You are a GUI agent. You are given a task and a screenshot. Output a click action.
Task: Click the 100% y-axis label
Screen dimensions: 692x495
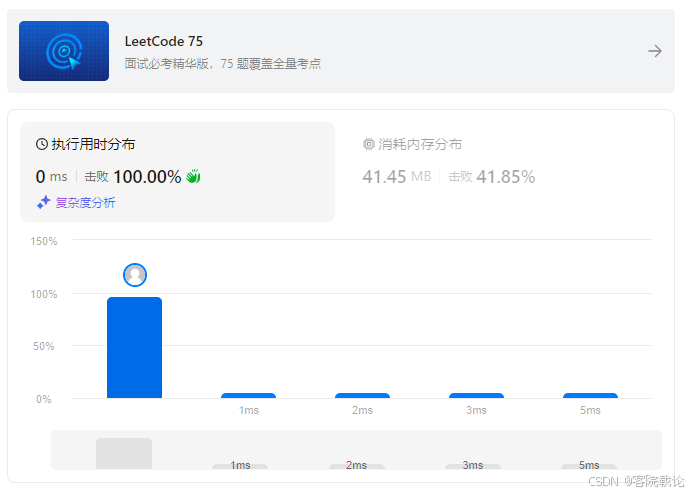click(x=44, y=294)
